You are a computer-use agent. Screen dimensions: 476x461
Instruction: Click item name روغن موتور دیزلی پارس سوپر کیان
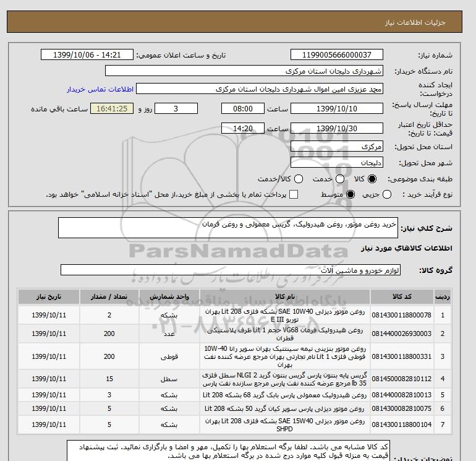[285, 409]
